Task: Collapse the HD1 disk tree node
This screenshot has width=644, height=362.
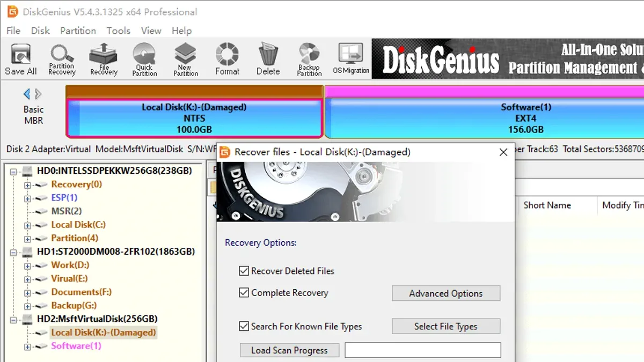Action: coord(14,252)
